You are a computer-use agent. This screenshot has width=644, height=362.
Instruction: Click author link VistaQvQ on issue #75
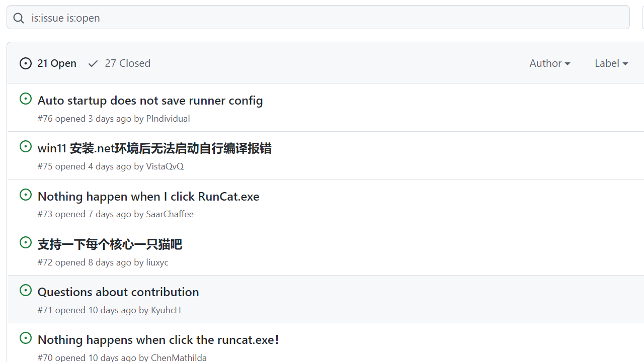tap(165, 166)
